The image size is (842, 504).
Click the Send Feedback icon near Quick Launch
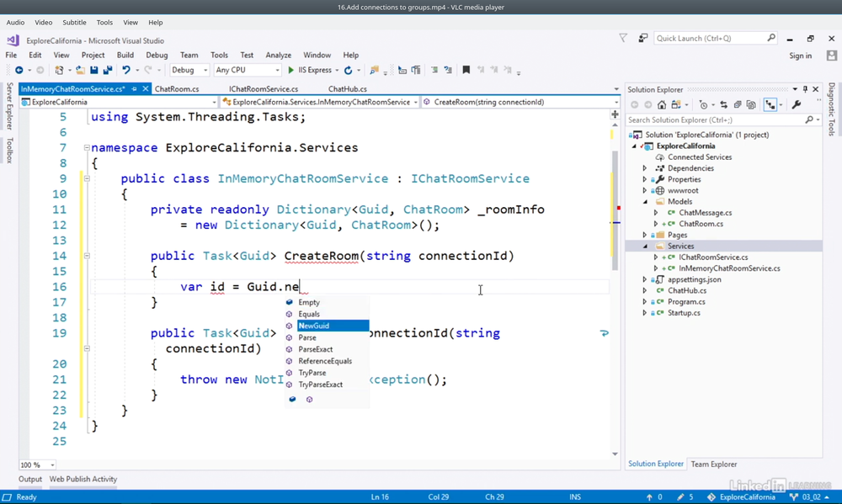(642, 38)
